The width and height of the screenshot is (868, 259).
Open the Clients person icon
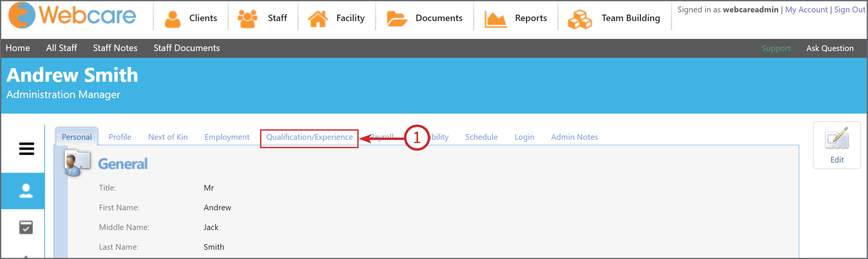coord(173,19)
